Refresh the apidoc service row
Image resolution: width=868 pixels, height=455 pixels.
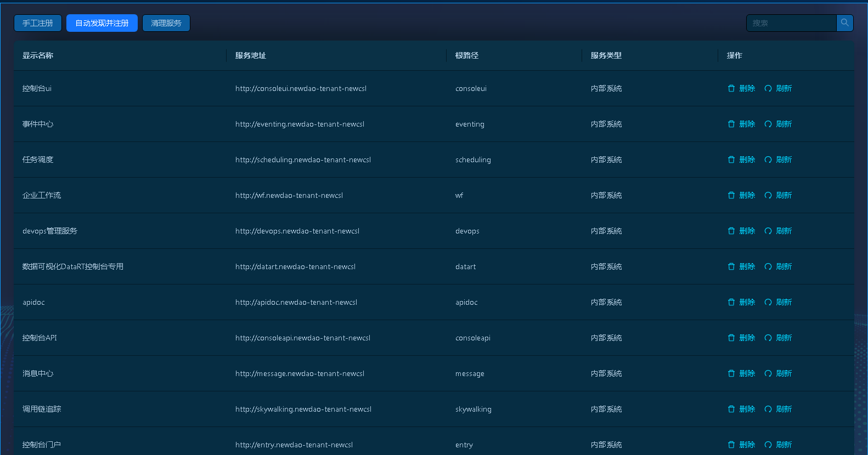(x=778, y=302)
